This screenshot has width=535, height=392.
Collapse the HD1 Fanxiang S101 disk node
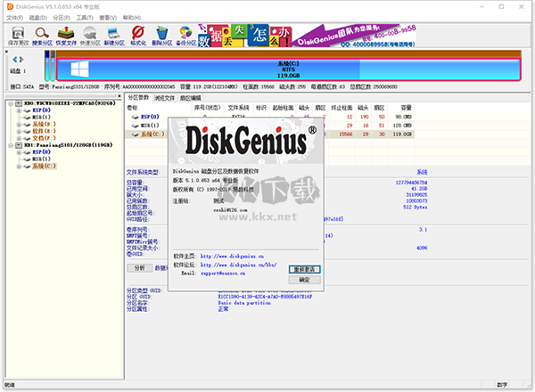coord(9,144)
